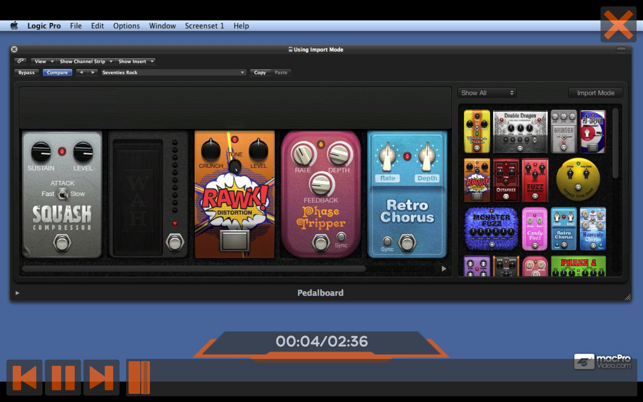Open the Edit menu

(x=97, y=26)
